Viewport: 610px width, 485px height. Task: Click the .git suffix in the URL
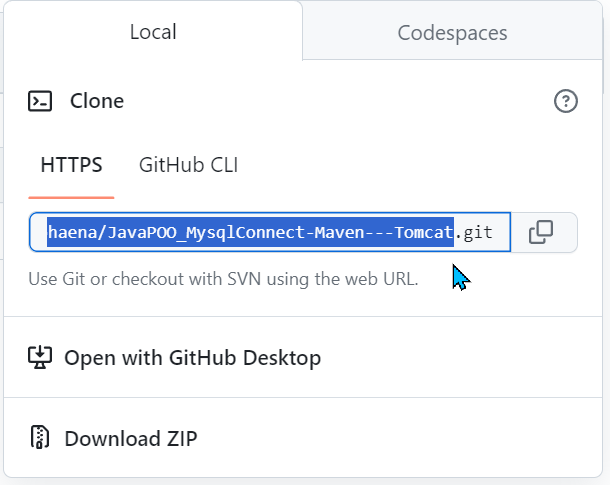coord(475,233)
